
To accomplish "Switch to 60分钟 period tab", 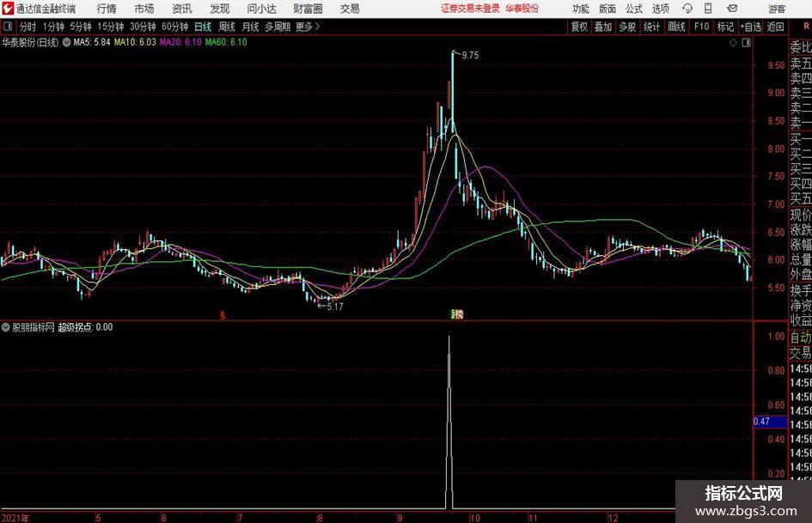I will coord(175,27).
